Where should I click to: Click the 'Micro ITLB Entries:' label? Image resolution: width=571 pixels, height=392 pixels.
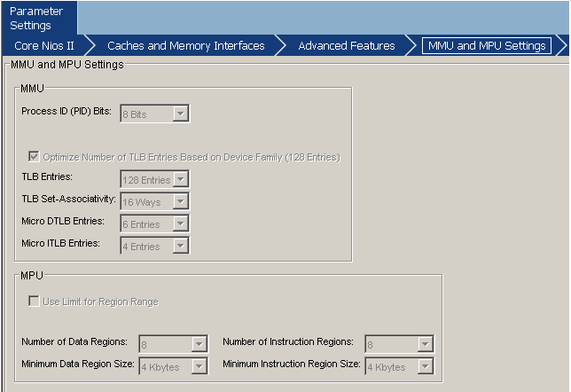[x=60, y=243]
